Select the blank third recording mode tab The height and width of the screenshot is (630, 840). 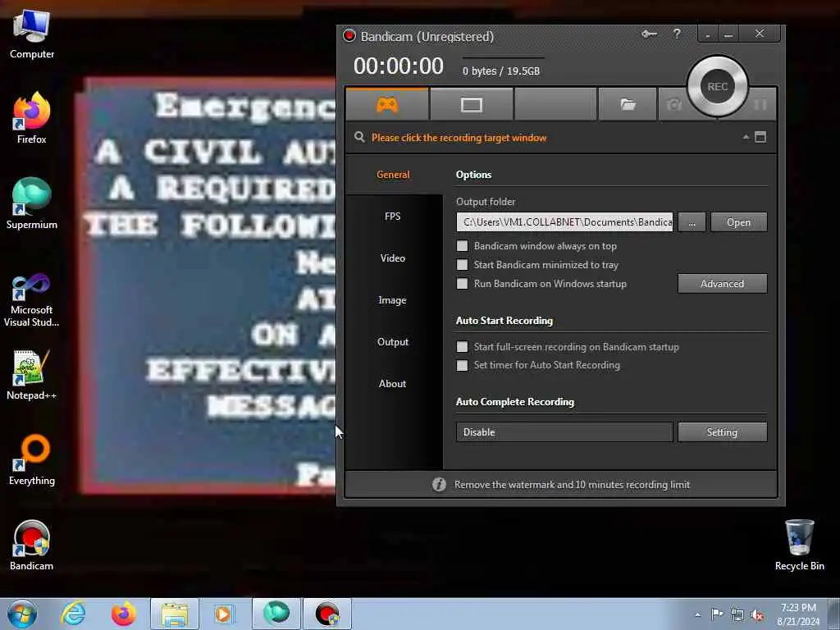click(x=555, y=104)
